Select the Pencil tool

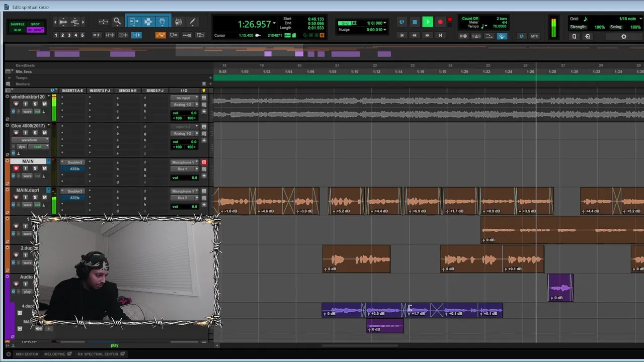click(x=192, y=22)
